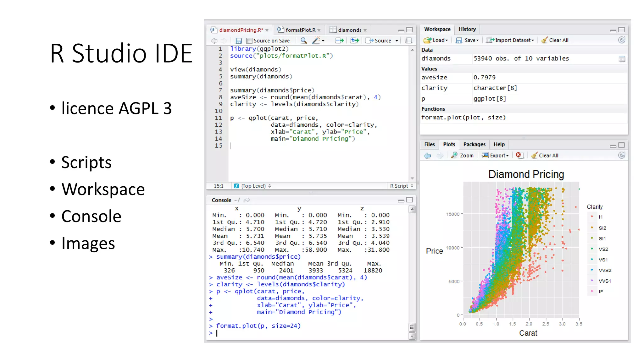Click the find magnifier icon in editor
The image size is (644, 362).
[303, 40]
